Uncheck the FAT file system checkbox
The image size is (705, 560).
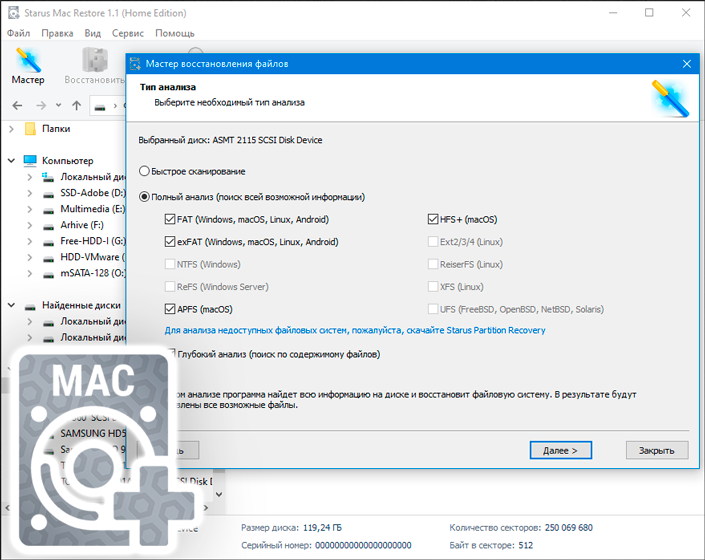(170, 219)
